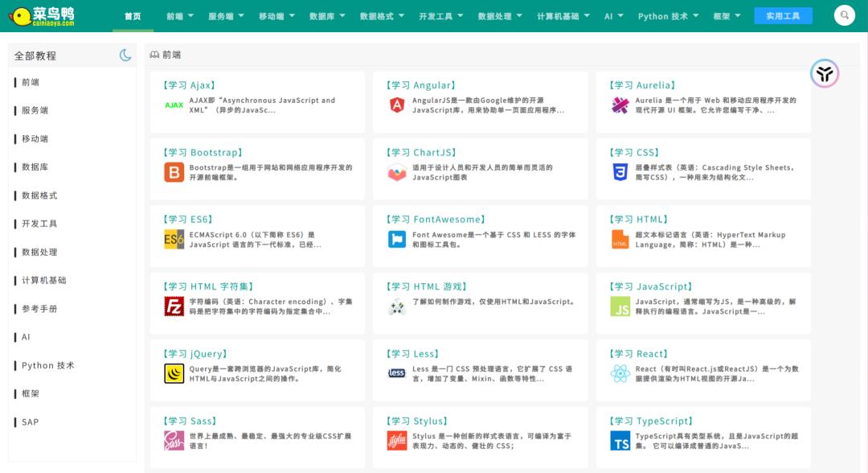Go to the 首页 tab
Viewport: 868px width, 473px height.
pyautogui.click(x=133, y=16)
